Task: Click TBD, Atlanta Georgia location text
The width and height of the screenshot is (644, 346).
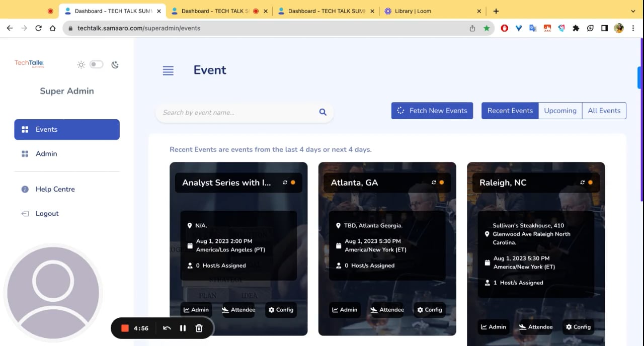Action: tap(373, 225)
